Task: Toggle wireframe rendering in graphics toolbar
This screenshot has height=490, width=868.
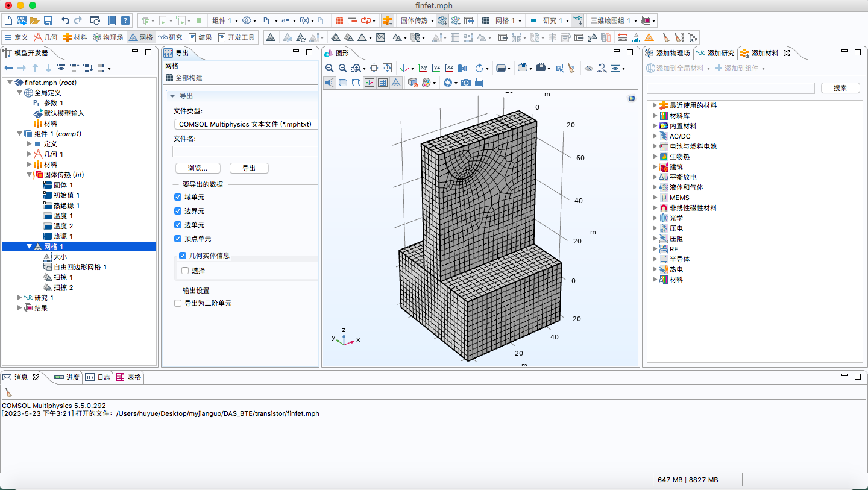Action: tap(356, 83)
